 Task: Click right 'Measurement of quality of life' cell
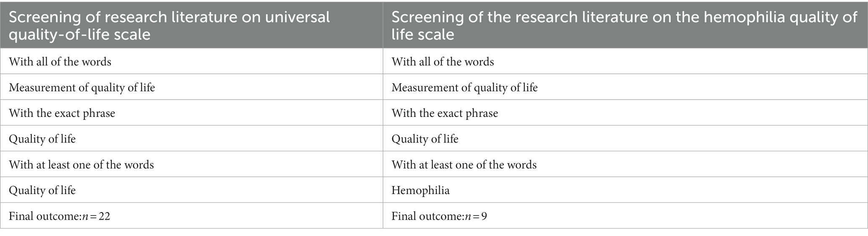click(x=625, y=87)
